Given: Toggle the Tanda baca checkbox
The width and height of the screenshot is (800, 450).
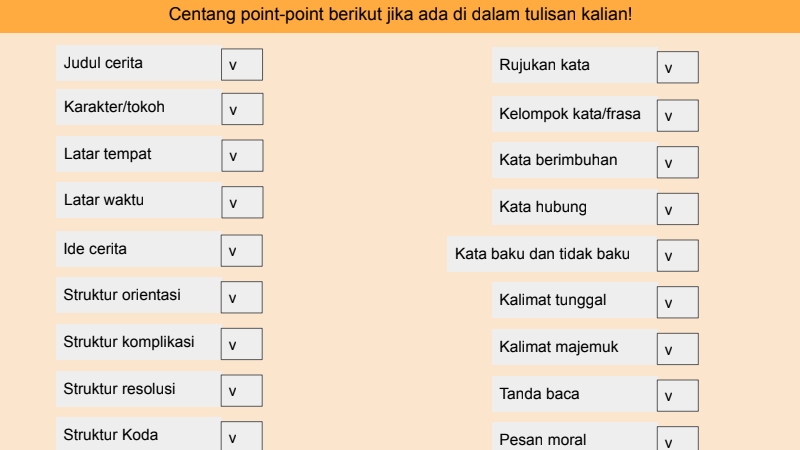Looking at the screenshot, I should point(678,396).
